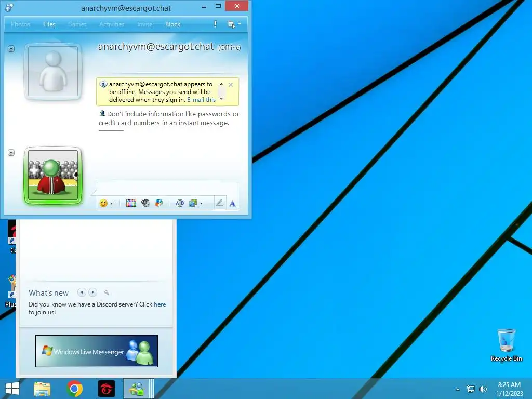This screenshot has height=399, width=532.
Task: Block this contact via Block
Action: 172,24
